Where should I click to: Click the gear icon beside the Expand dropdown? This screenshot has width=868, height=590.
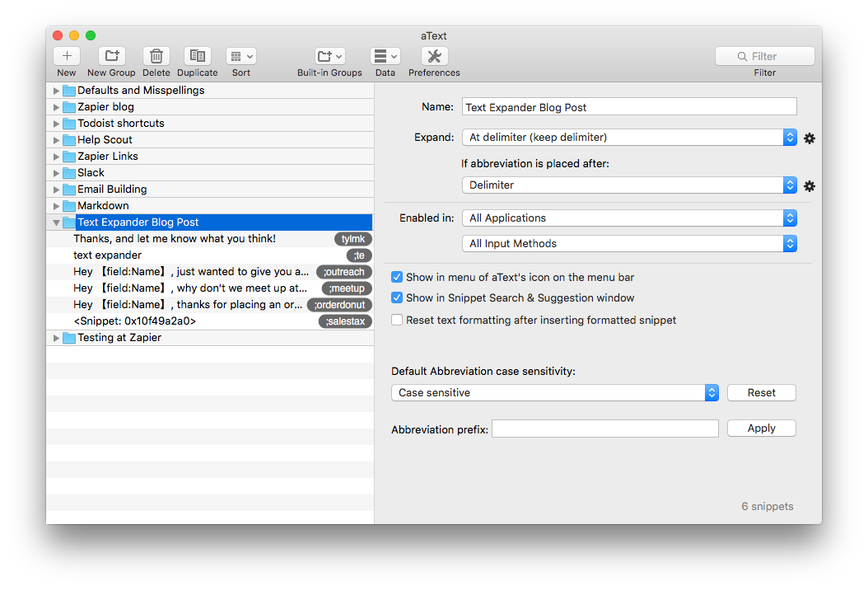(810, 138)
